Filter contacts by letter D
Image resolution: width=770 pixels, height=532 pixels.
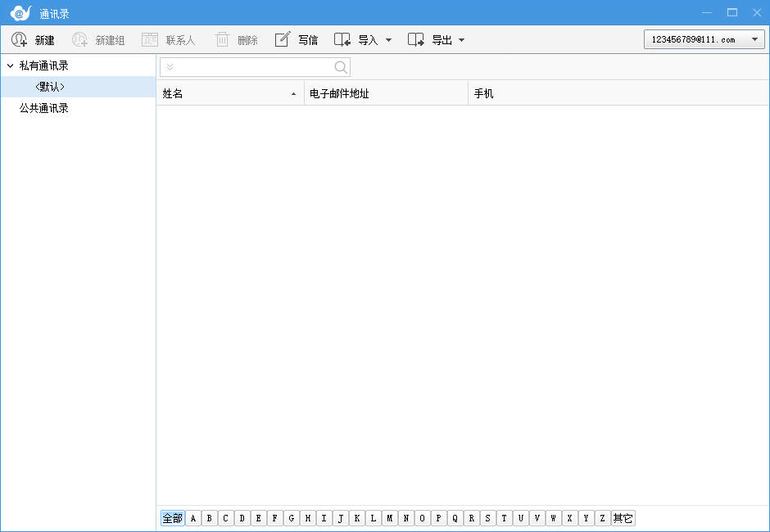242,518
